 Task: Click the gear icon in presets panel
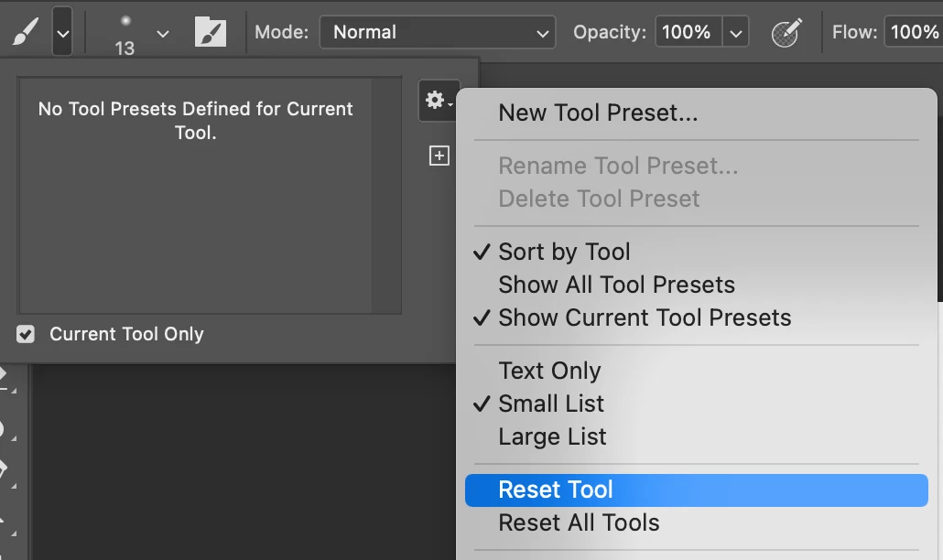pyautogui.click(x=438, y=100)
